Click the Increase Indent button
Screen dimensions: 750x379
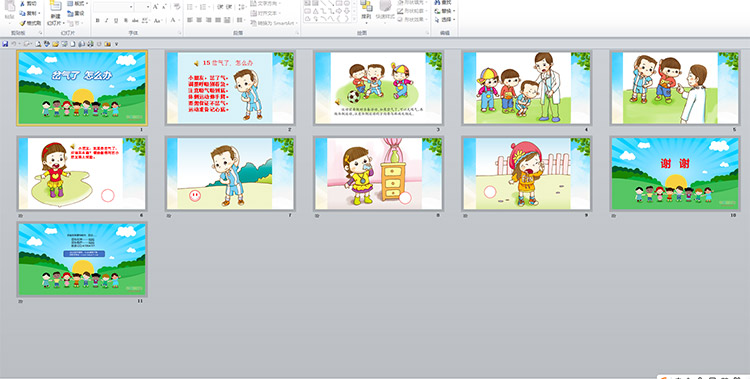click(229, 7)
